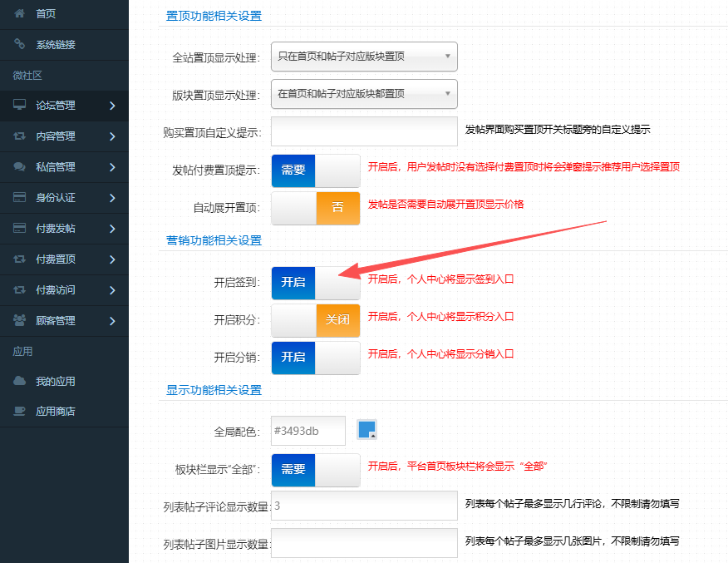Viewport: 728px width, 563px height.
Task: Click the home icon beside 首页
Action: pos(20,15)
